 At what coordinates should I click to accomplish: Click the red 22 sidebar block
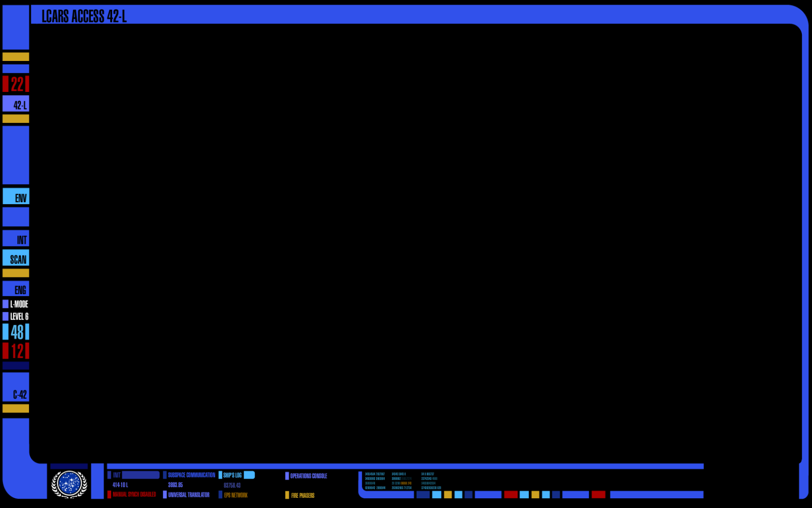[x=16, y=84]
